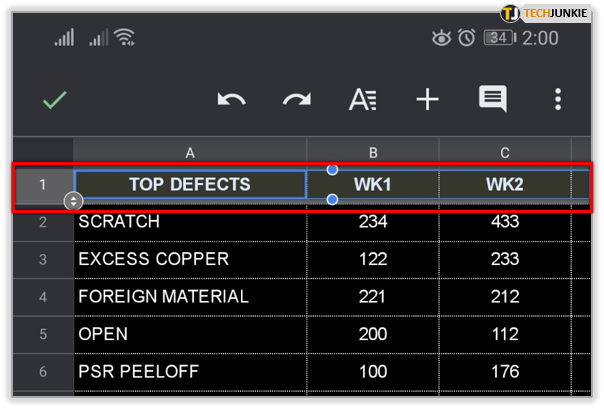Redo the previous action
Screen dimensions: 604x409
296,100
